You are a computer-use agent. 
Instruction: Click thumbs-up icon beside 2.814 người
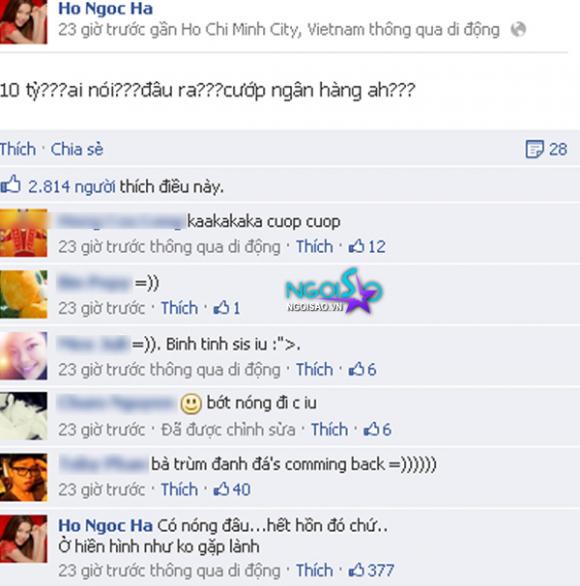[x=10, y=185]
